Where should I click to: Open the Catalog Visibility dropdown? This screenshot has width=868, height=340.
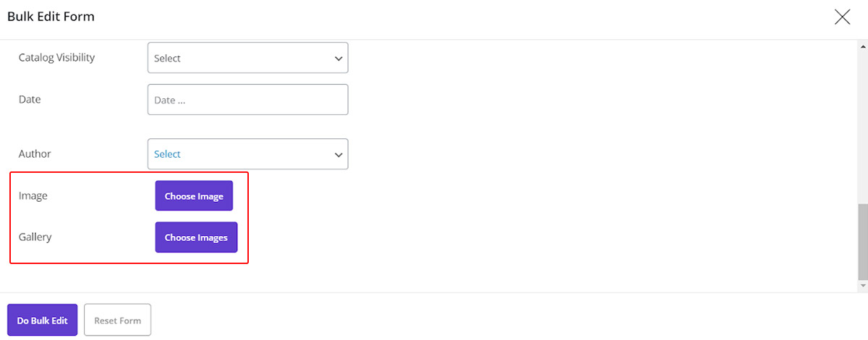(x=247, y=58)
